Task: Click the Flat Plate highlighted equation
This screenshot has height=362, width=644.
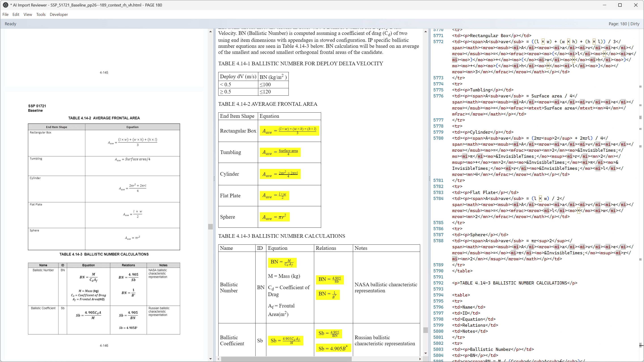Action: click(x=275, y=195)
